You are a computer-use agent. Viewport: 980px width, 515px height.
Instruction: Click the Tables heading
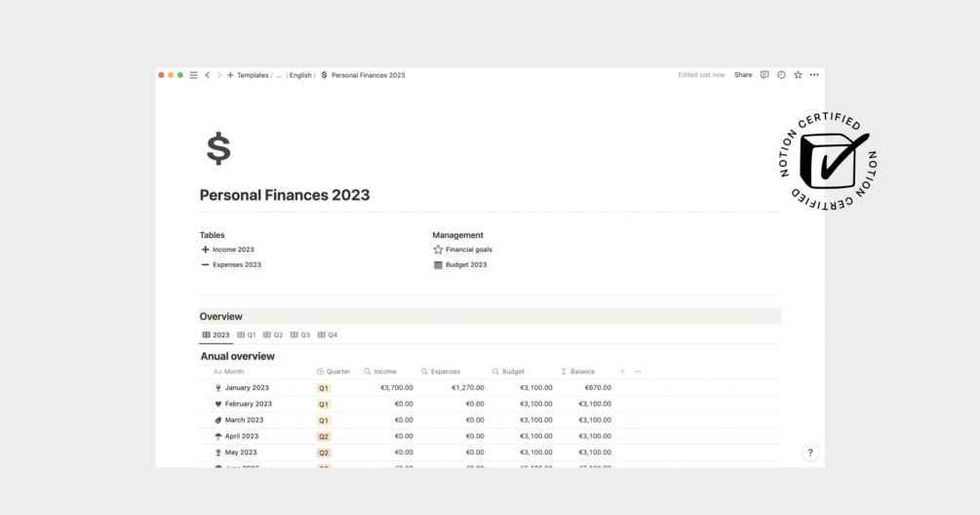click(212, 235)
